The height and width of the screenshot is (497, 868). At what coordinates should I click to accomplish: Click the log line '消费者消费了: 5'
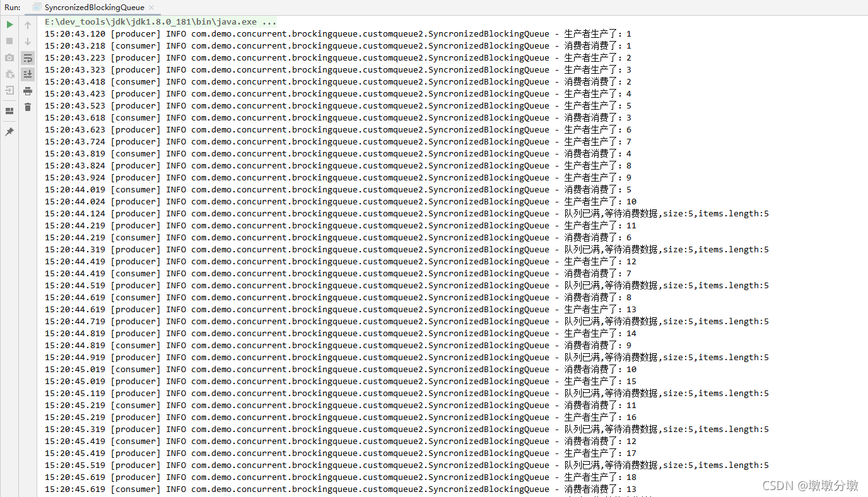pyautogui.click(x=337, y=190)
